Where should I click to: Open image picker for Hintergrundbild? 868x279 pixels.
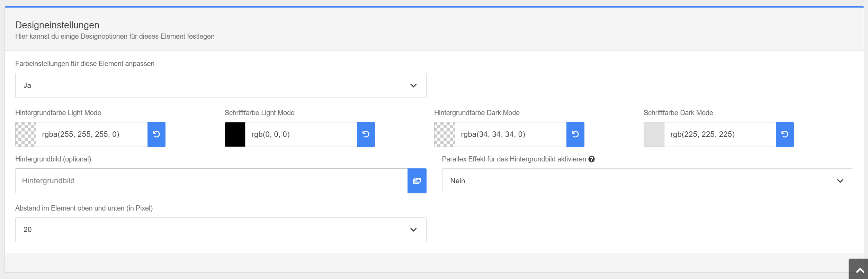coord(417,181)
